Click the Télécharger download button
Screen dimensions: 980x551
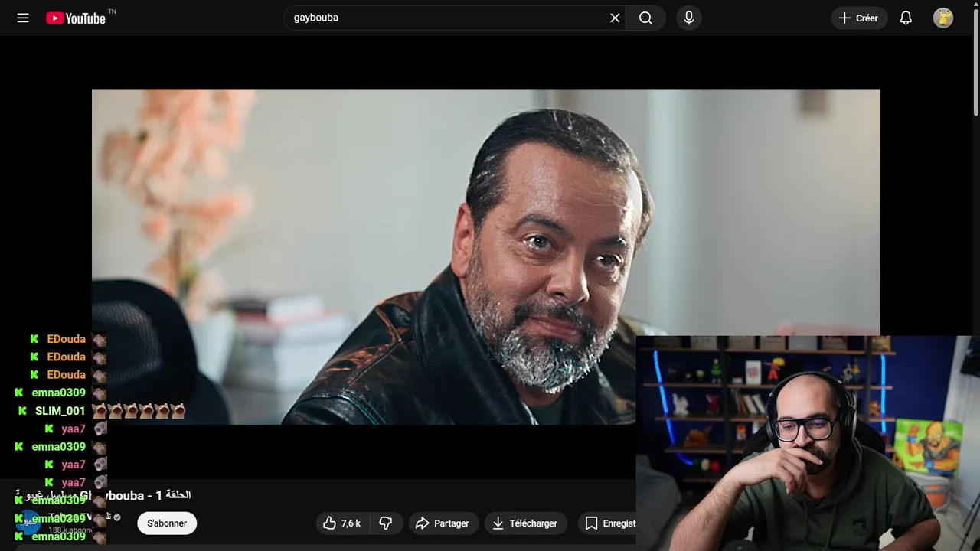point(525,523)
